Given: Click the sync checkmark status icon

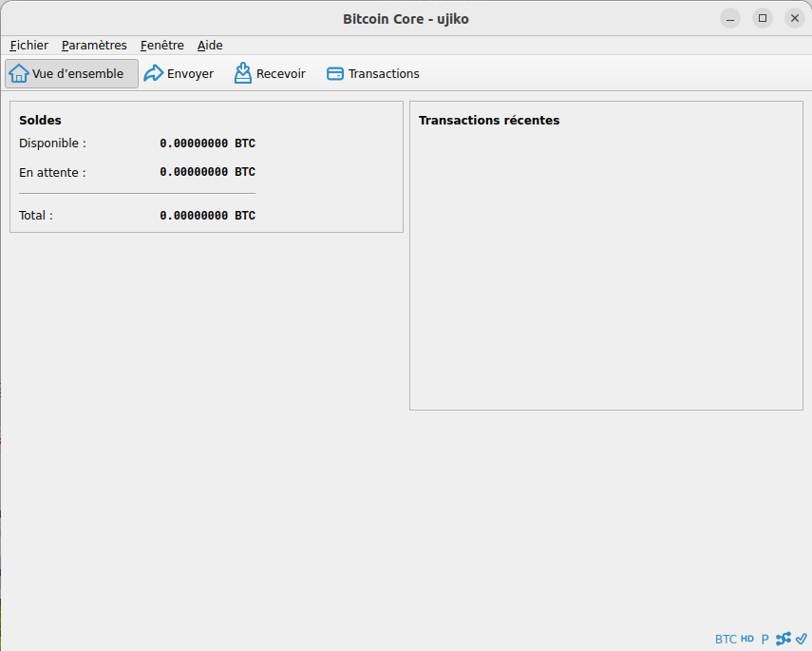Looking at the screenshot, I should point(802,639).
